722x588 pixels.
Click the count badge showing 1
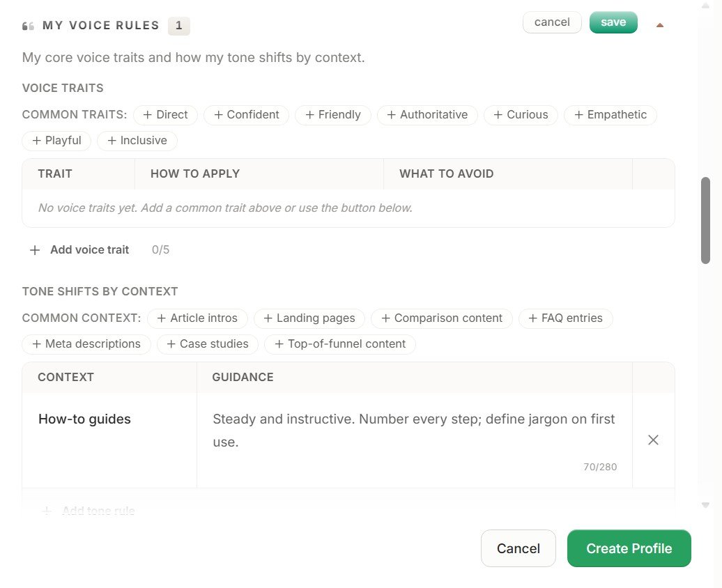(x=179, y=26)
